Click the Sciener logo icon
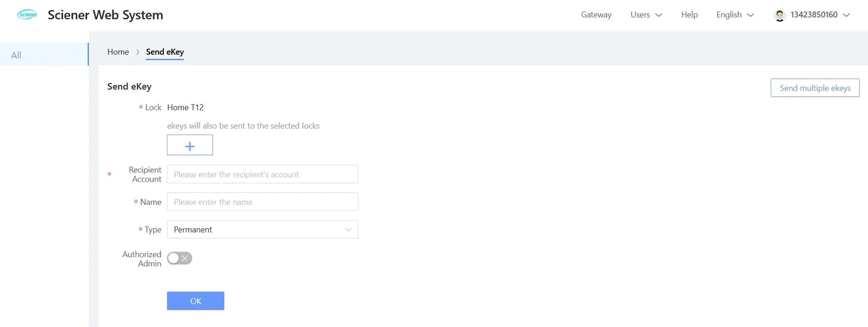Image resolution: width=868 pixels, height=327 pixels. (27, 15)
